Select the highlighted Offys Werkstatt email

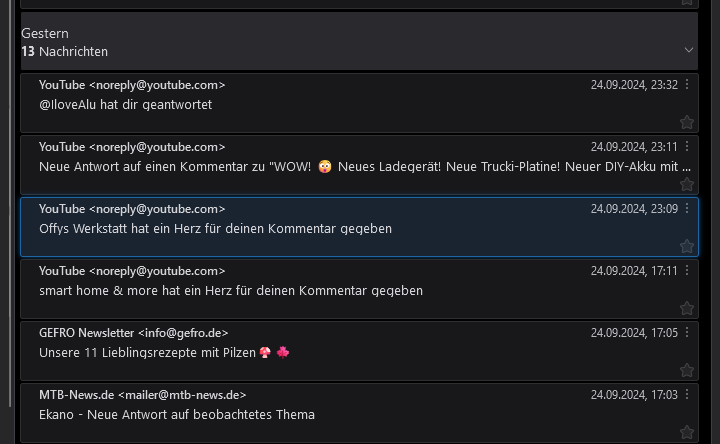point(215,228)
